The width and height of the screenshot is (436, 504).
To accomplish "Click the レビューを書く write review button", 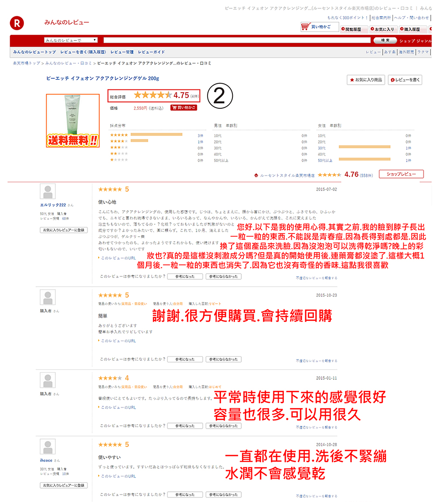I will click(405, 80).
